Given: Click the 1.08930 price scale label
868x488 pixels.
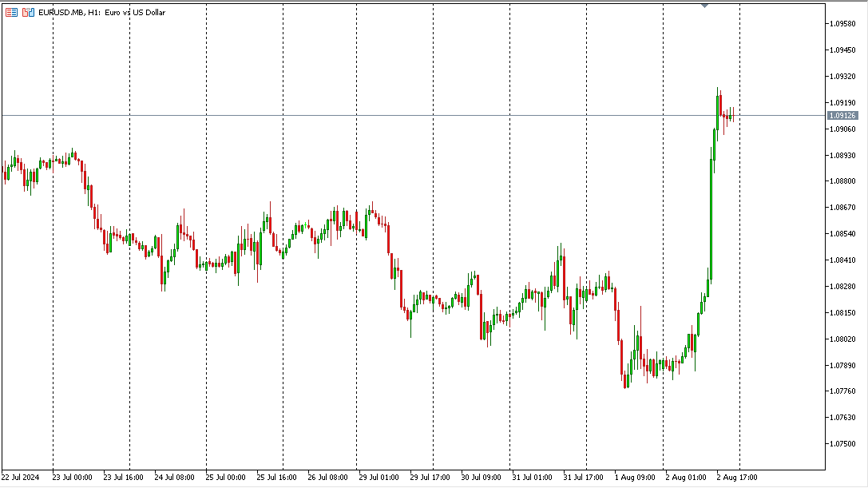Looking at the screenshot, I should coord(842,155).
